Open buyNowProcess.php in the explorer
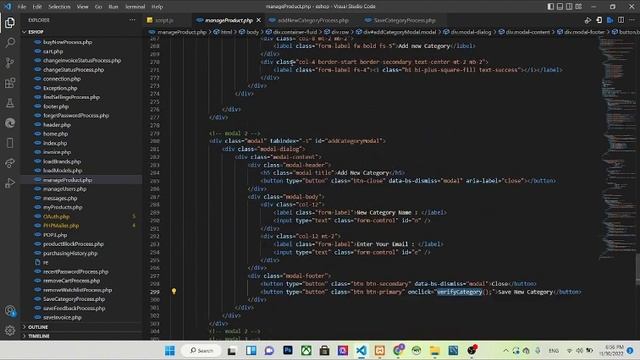Viewport: 640px width, 360px height. (x=67, y=42)
